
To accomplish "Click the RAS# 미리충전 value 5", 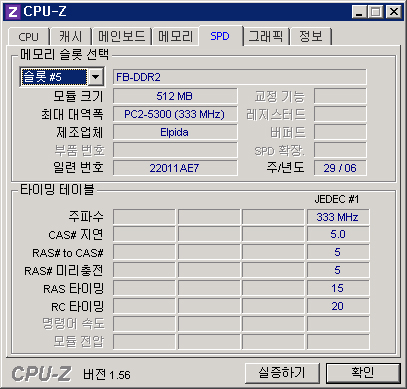I will pos(338,270).
